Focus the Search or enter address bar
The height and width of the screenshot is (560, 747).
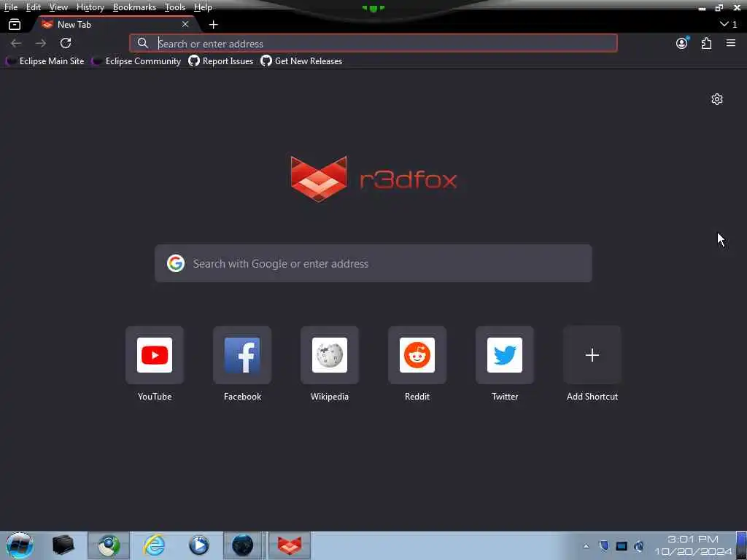pos(373,43)
